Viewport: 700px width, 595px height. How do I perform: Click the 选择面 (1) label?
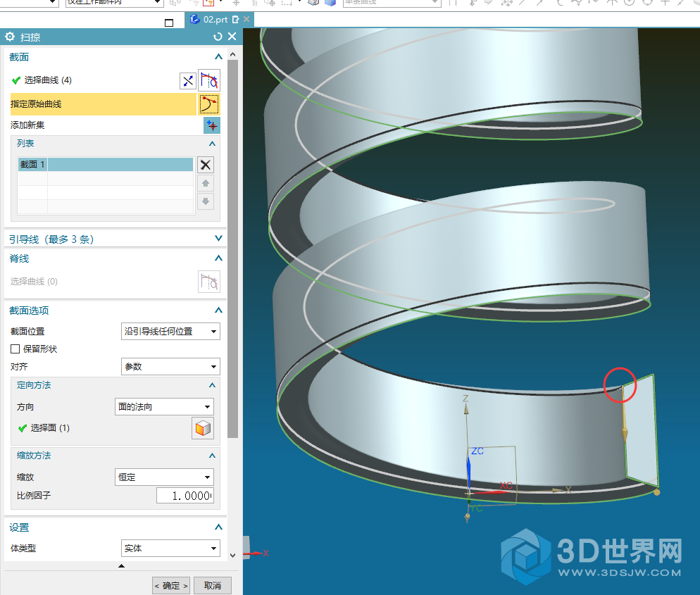(x=50, y=427)
